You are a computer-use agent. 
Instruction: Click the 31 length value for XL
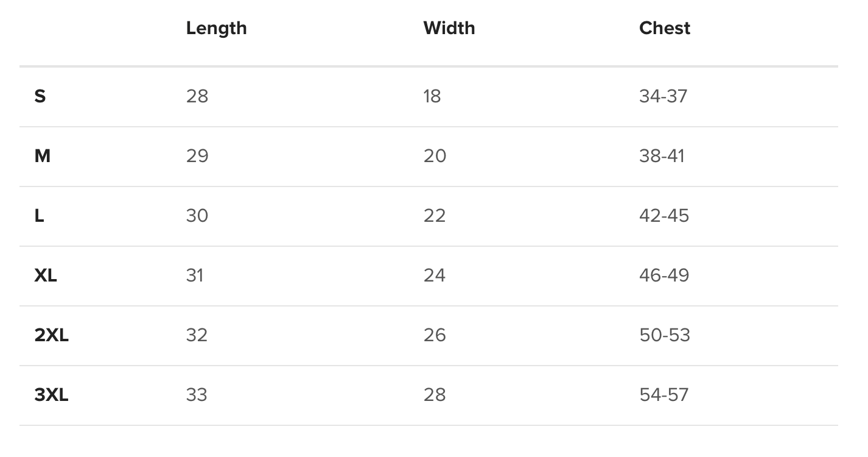tap(195, 275)
